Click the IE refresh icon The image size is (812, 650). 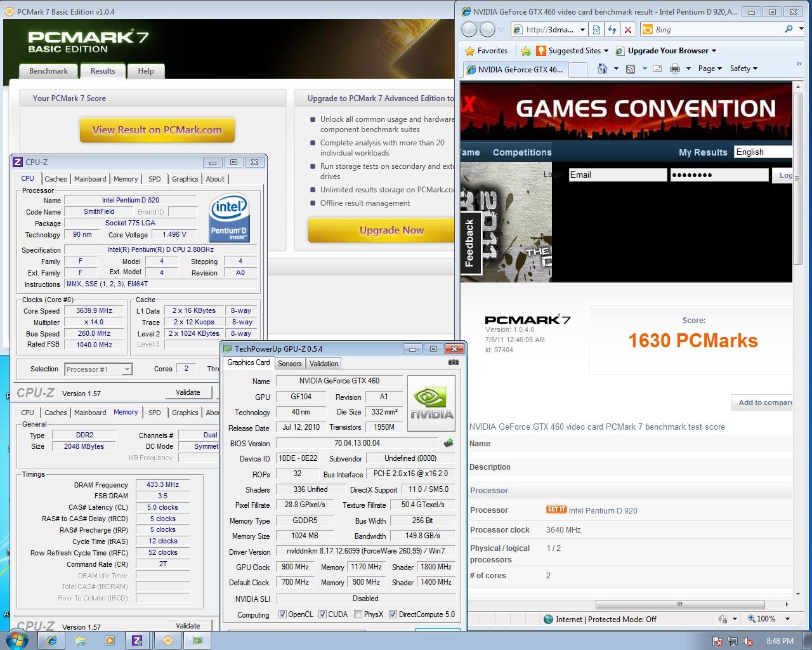[612, 29]
